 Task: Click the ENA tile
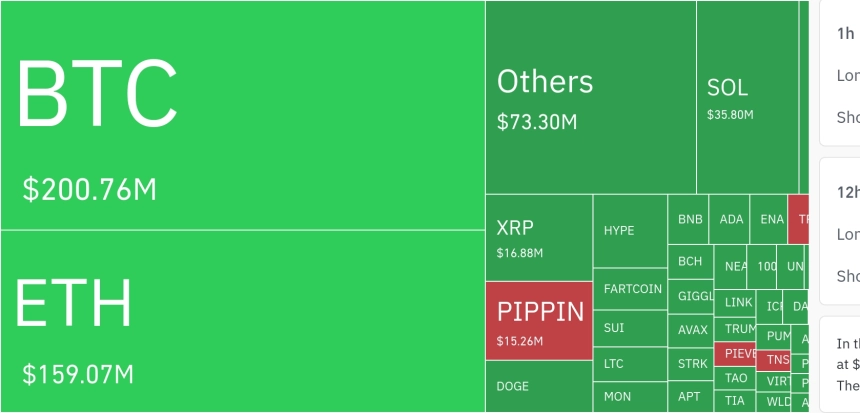(769, 219)
